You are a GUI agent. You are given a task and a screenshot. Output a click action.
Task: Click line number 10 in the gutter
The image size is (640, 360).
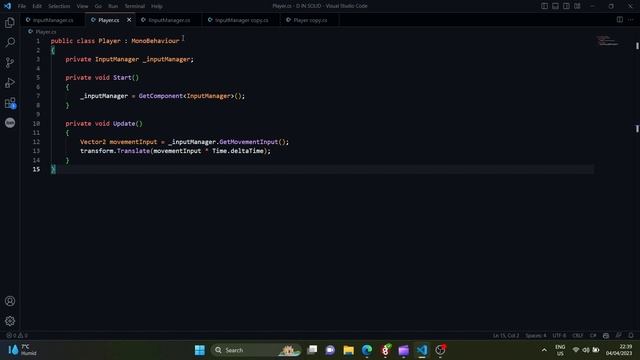(36, 123)
